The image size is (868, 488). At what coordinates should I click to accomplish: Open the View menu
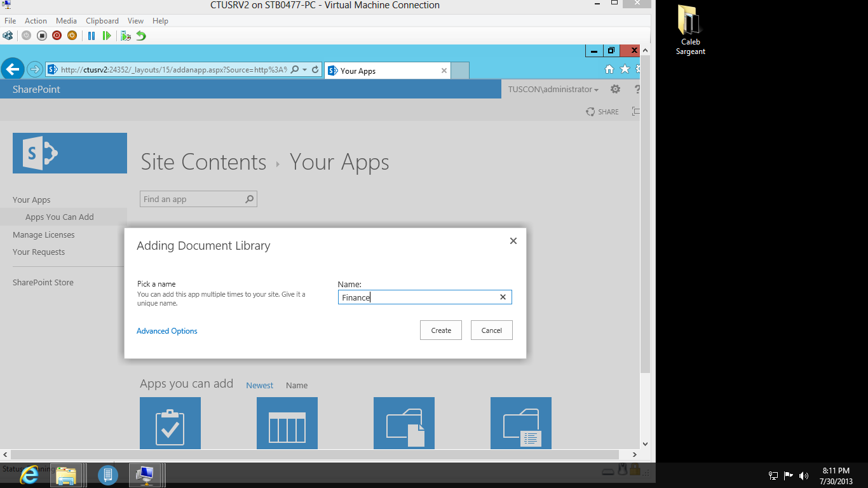click(135, 21)
